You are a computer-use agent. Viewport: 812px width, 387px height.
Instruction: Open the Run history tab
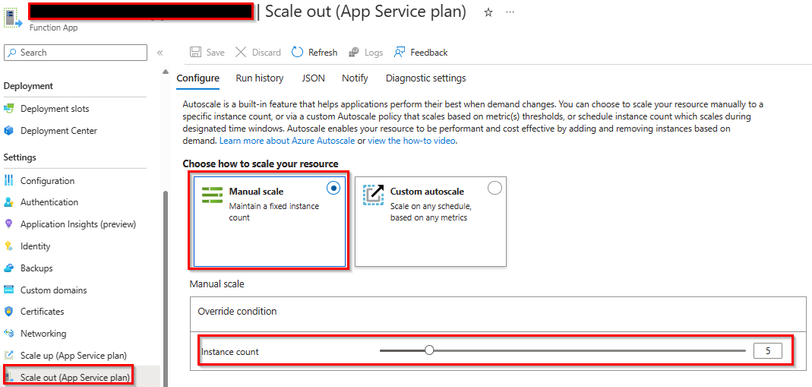259,78
